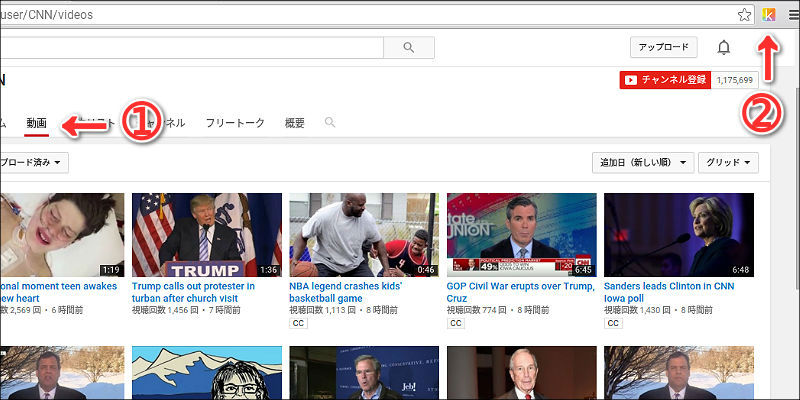Open the Clinton 6:48 video thumbnail
This screenshot has height=400, width=800.
679,235
